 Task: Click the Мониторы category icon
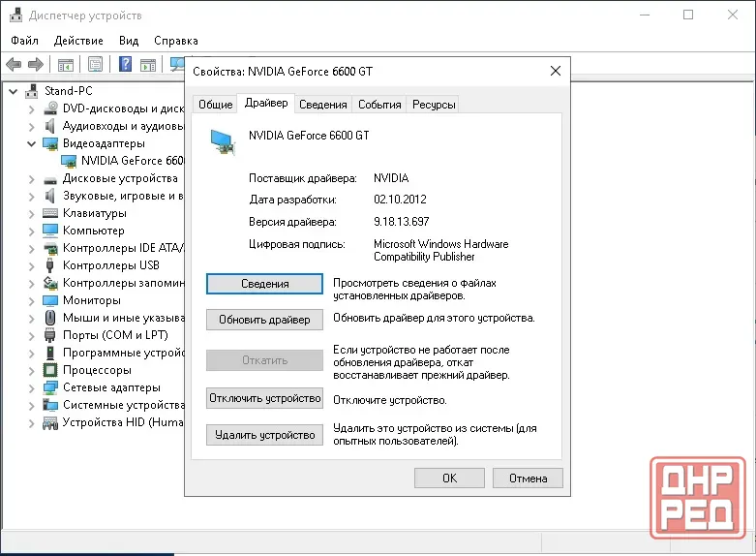(x=50, y=300)
